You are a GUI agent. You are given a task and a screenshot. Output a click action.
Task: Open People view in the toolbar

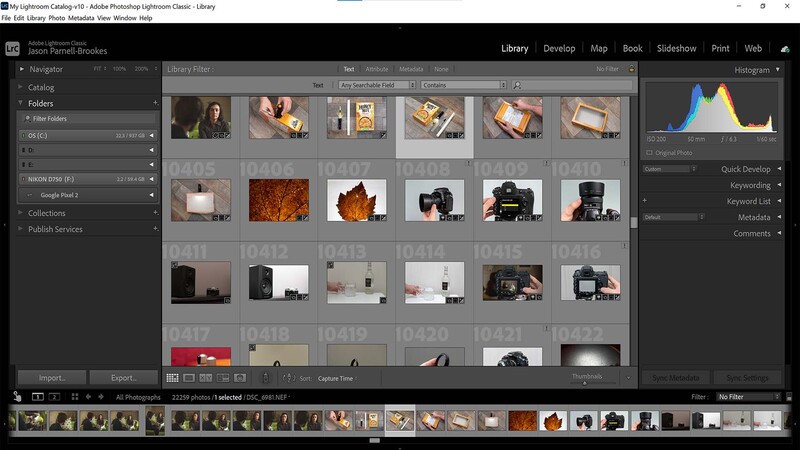click(240, 378)
